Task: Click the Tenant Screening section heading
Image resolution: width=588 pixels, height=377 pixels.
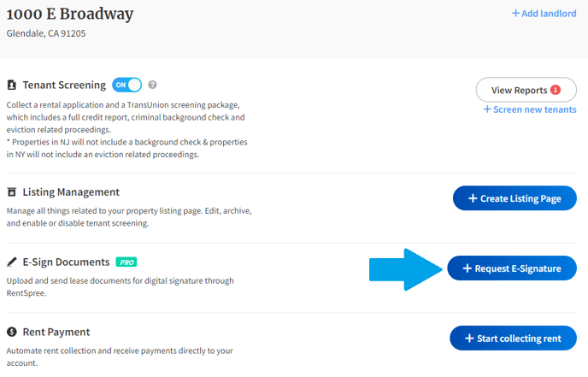Action: point(64,85)
